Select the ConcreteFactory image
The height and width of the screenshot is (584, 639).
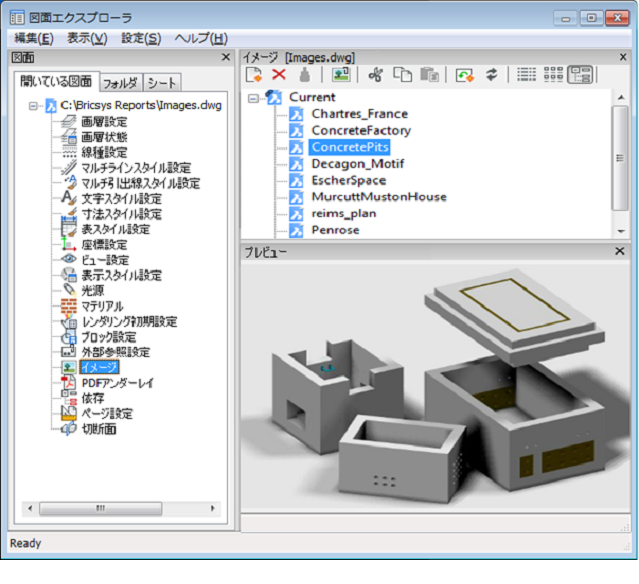click(361, 130)
